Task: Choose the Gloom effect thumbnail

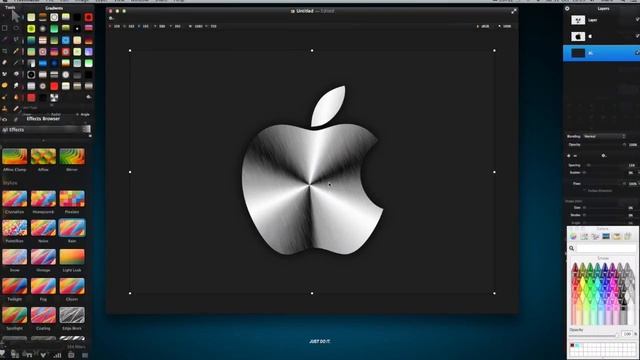Action: 72,286
